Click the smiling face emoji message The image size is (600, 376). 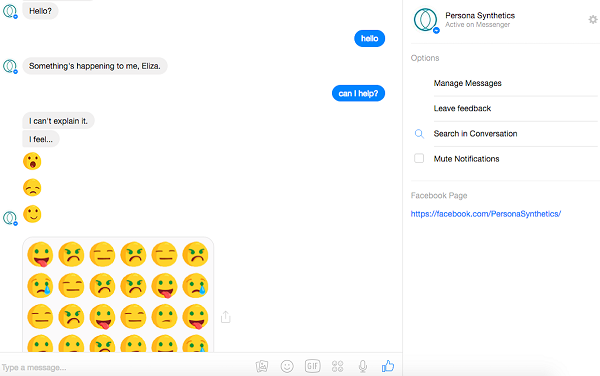[x=32, y=214]
